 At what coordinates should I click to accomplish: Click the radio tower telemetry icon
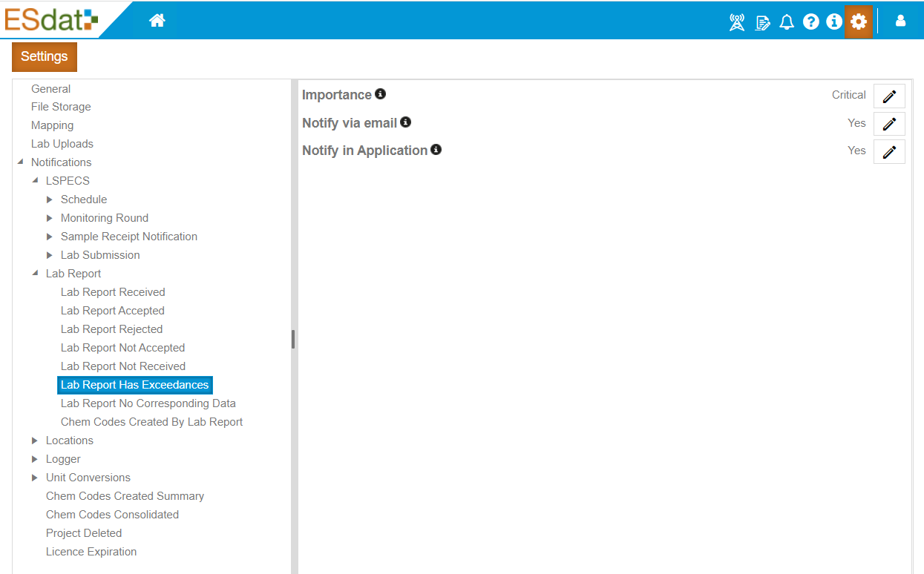tap(736, 22)
